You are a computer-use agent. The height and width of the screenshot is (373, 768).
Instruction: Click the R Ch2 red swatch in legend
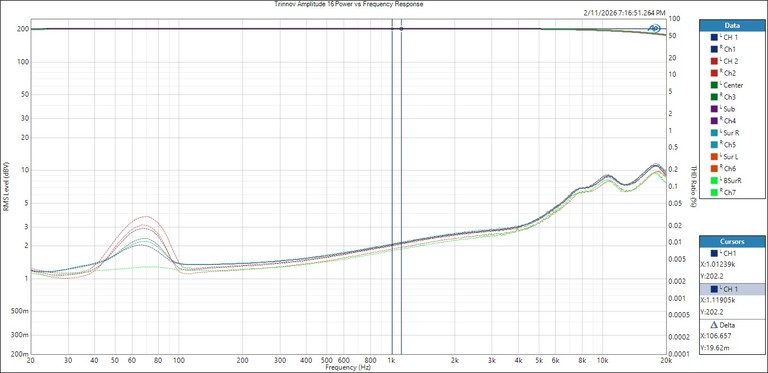click(714, 73)
